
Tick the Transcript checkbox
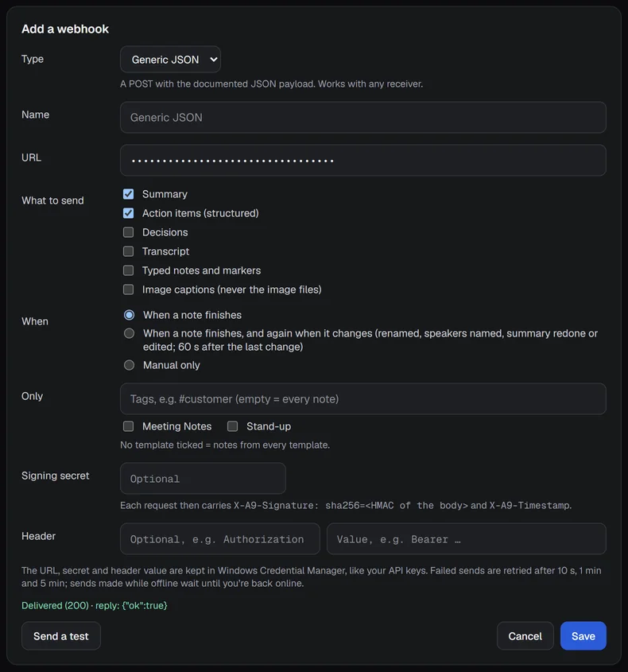tap(128, 251)
